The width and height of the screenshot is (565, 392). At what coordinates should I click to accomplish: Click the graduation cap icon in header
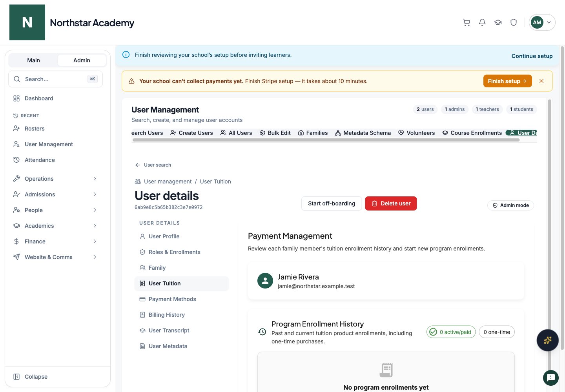pos(498,22)
